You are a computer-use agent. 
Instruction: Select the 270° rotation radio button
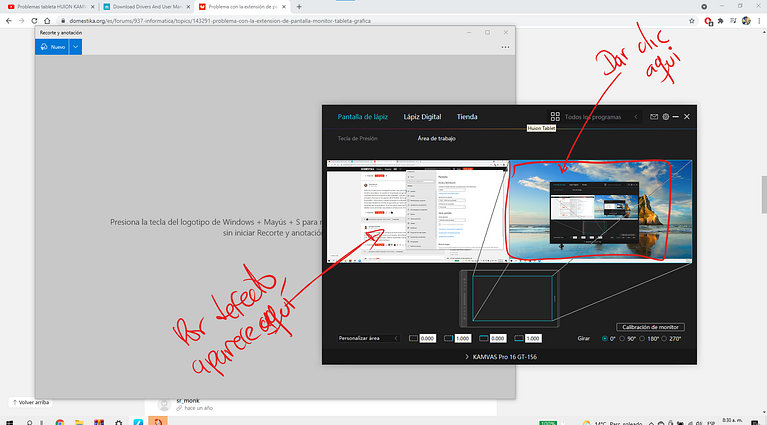[664, 338]
